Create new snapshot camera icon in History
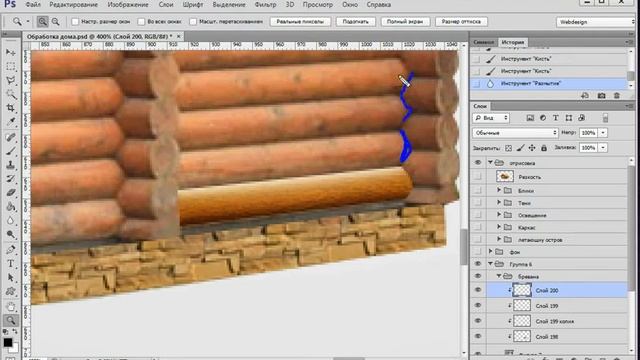Screen dimensions: 640x360 (x=601, y=96)
